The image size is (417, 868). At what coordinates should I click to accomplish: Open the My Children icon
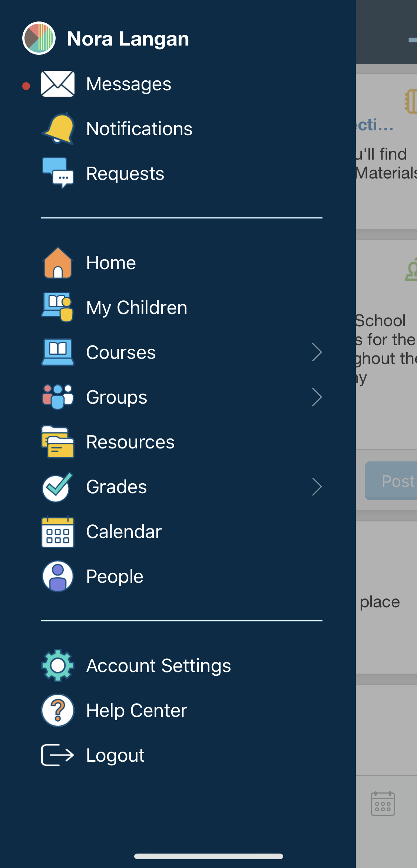[57, 307]
